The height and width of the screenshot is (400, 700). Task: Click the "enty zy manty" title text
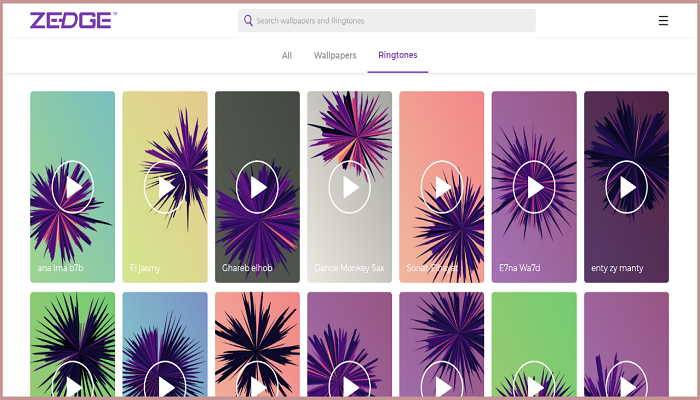tap(618, 268)
